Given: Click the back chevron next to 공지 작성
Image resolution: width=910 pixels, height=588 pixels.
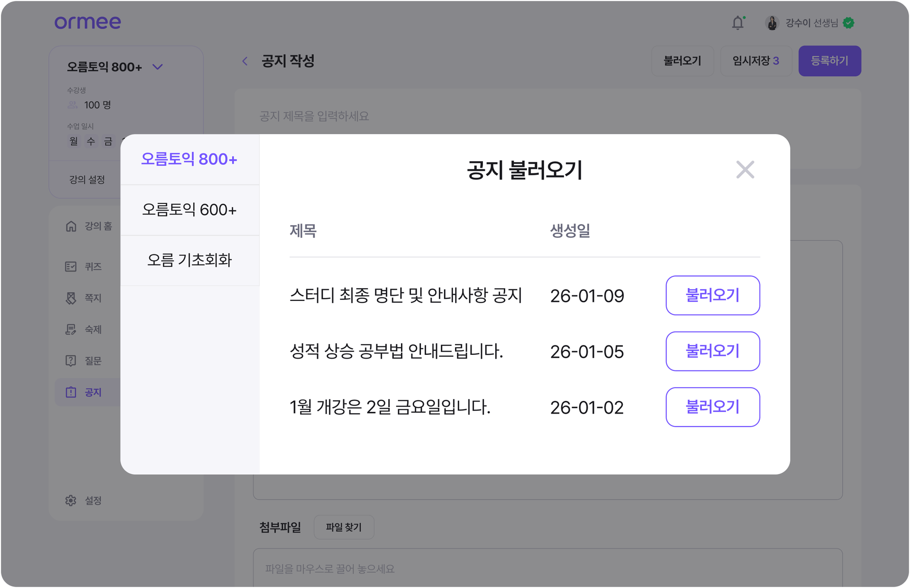Looking at the screenshot, I should coord(245,61).
